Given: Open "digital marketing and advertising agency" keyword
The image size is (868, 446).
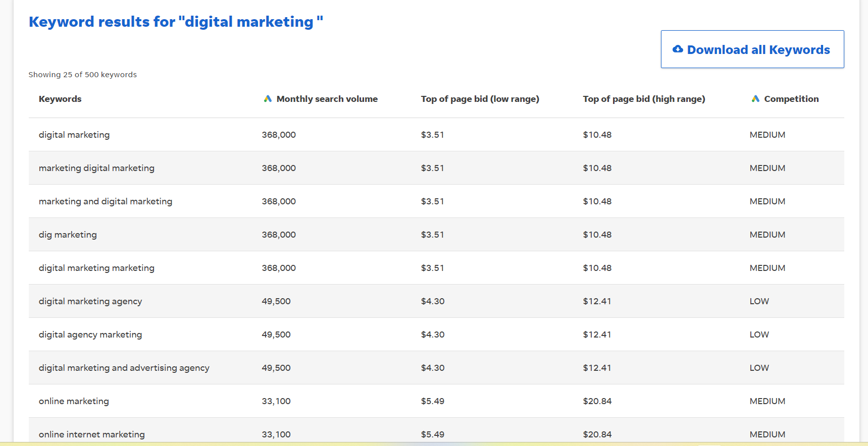Looking at the screenshot, I should pyautogui.click(x=124, y=368).
